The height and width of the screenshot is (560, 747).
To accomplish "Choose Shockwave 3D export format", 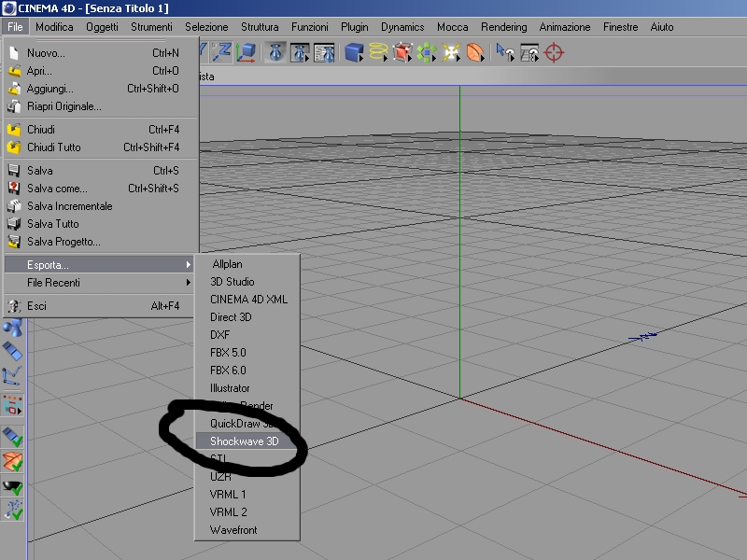I will (247, 441).
